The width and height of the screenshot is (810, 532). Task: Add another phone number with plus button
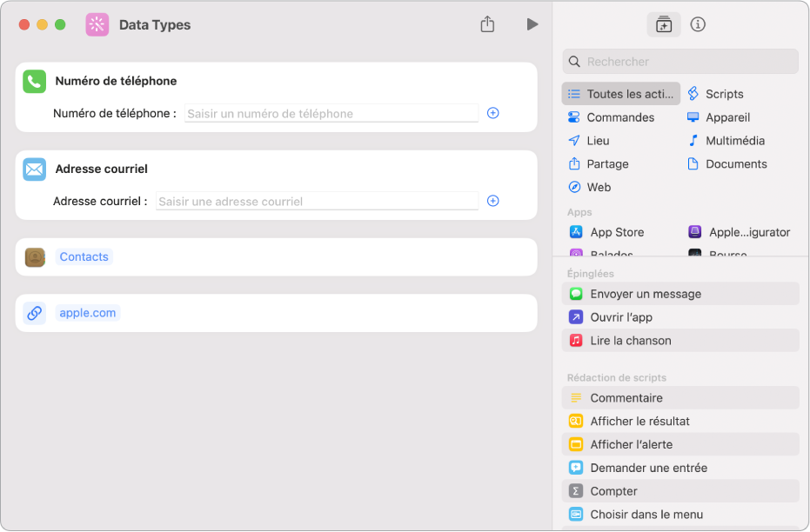click(x=492, y=113)
